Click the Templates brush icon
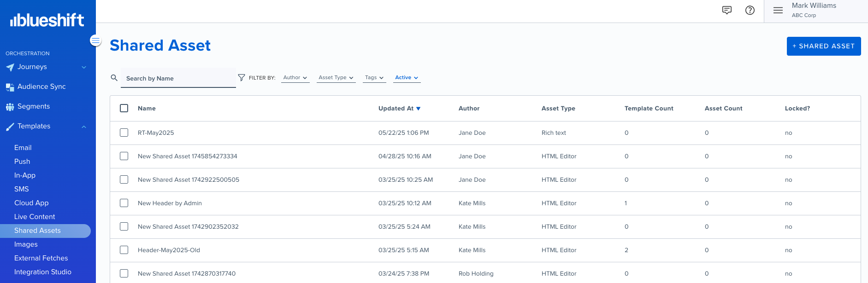 tap(10, 127)
